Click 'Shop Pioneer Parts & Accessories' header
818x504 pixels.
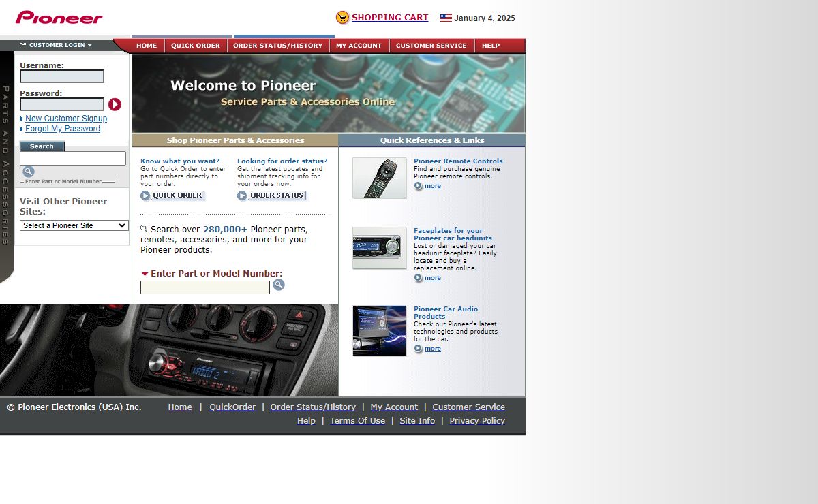235,140
